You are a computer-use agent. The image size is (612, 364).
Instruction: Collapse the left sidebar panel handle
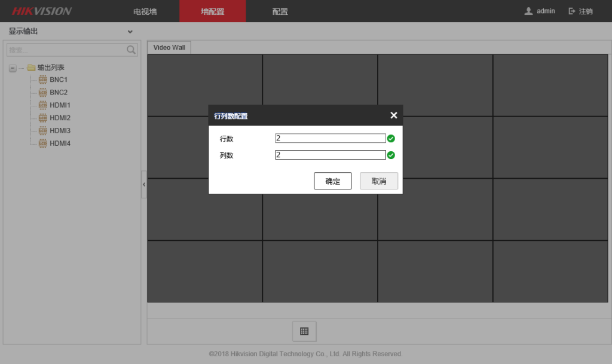[x=143, y=185]
